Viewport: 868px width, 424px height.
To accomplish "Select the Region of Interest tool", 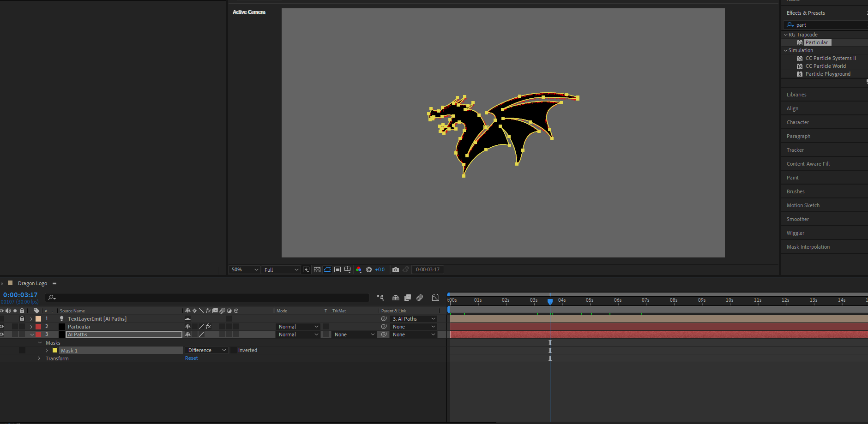I will pyautogui.click(x=338, y=269).
